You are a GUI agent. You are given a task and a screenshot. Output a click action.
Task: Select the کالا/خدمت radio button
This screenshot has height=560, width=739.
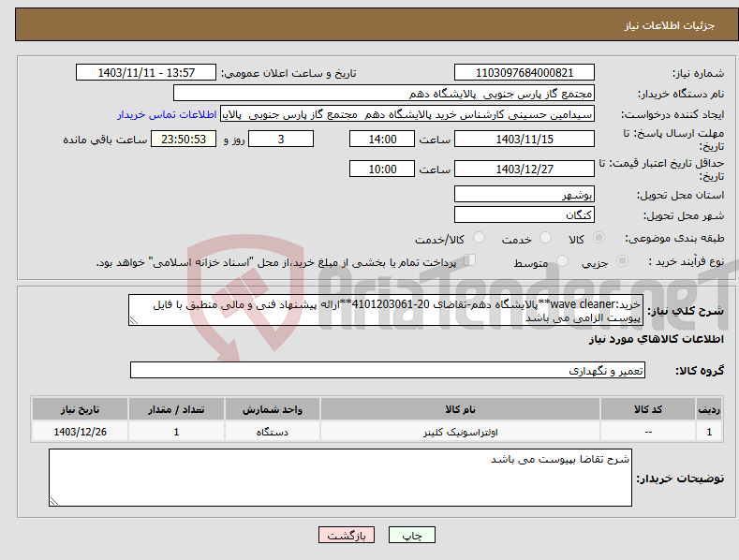coord(479,238)
